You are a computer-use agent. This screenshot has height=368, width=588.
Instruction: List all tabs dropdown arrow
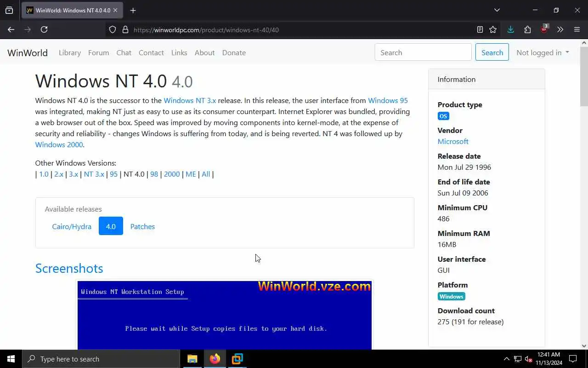[x=497, y=10]
